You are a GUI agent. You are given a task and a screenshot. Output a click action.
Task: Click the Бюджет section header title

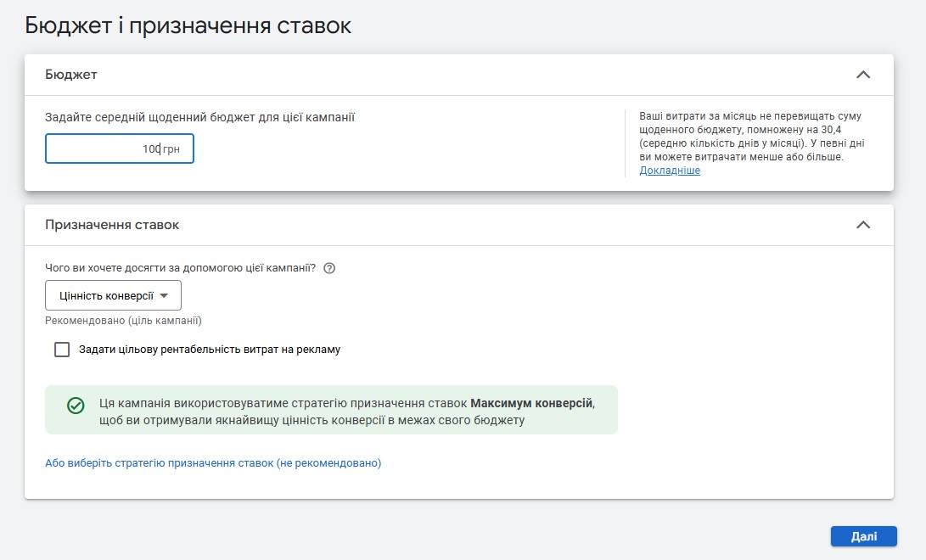71,75
